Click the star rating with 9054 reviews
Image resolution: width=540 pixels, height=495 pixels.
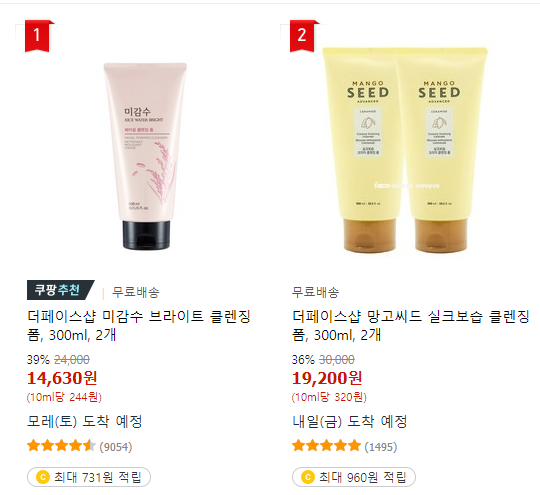(61, 445)
